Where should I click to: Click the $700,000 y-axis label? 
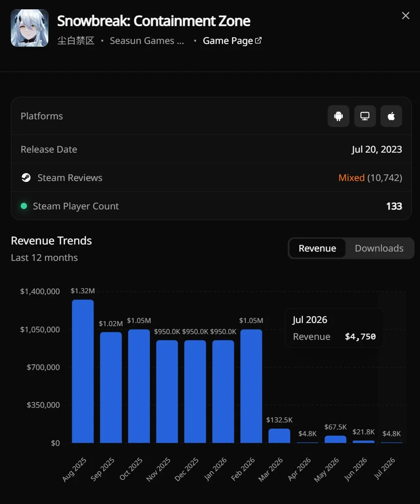[x=43, y=367]
